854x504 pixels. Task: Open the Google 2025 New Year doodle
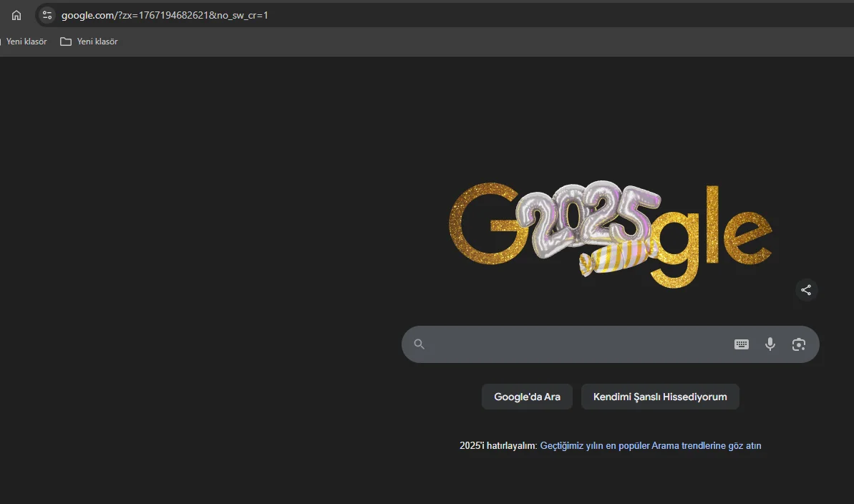click(x=610, y=234)
